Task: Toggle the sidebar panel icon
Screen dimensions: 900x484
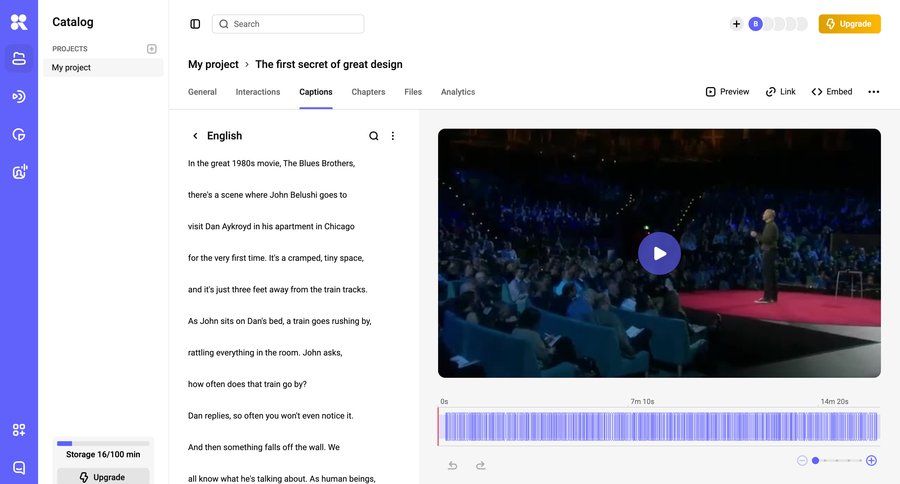Action: pos(195,24)
